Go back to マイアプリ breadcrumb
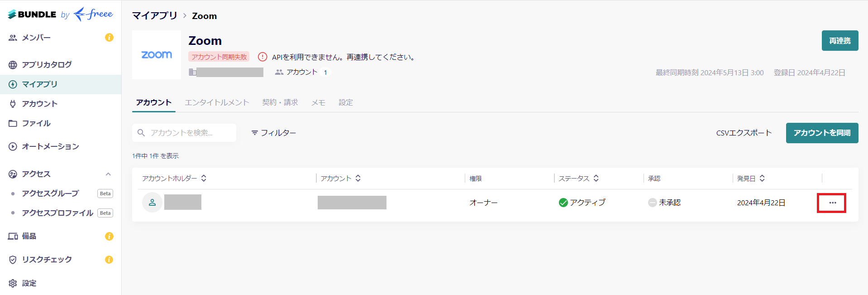Image resolution: width=868 pixels, height=295 pixels. pos(154,16)
